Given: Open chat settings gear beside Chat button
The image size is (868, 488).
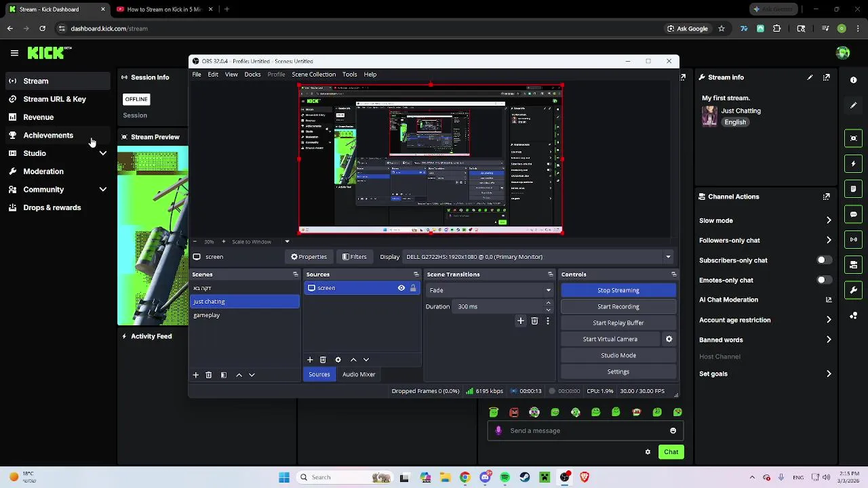Looking at the screenshot, I should (x=648, y=452).
